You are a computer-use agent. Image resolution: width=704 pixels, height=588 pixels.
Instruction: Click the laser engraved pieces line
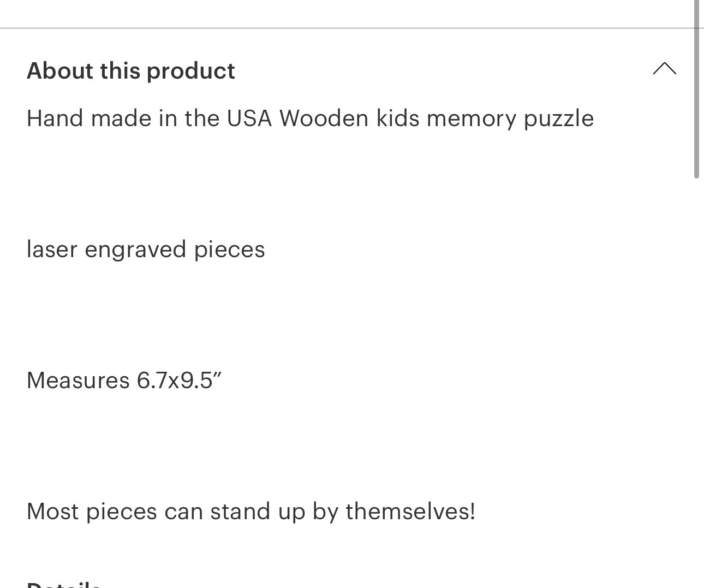(x=146, y=250)
